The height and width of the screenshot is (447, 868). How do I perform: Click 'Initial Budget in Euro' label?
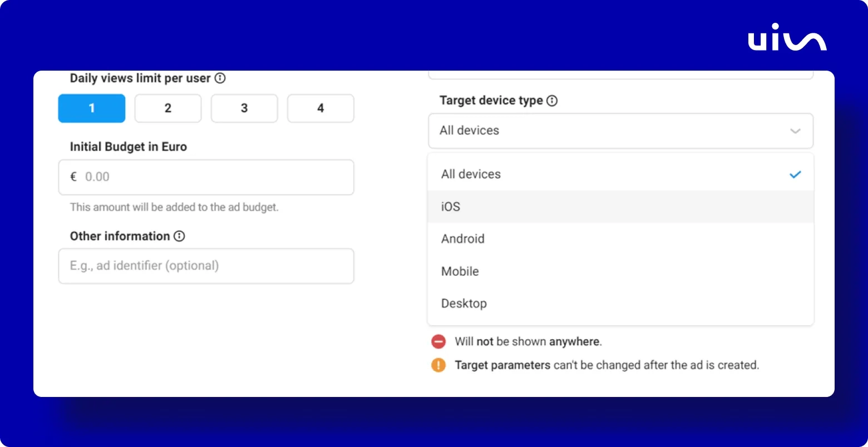(x=129, y=147)
